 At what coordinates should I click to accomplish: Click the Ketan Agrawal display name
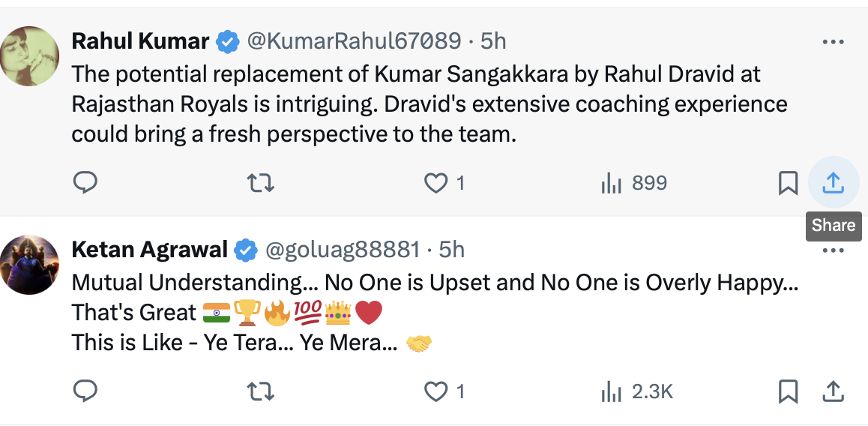click(x=149, y=249)
